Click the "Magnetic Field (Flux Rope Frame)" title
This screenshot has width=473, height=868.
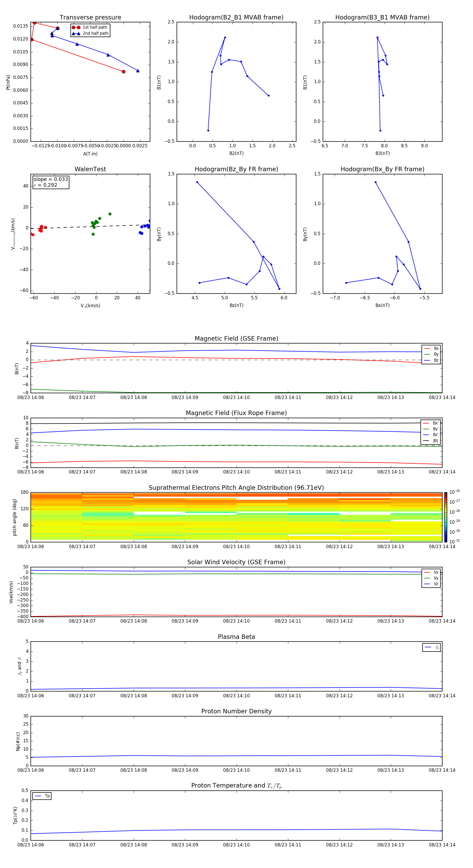click(236, 413)
